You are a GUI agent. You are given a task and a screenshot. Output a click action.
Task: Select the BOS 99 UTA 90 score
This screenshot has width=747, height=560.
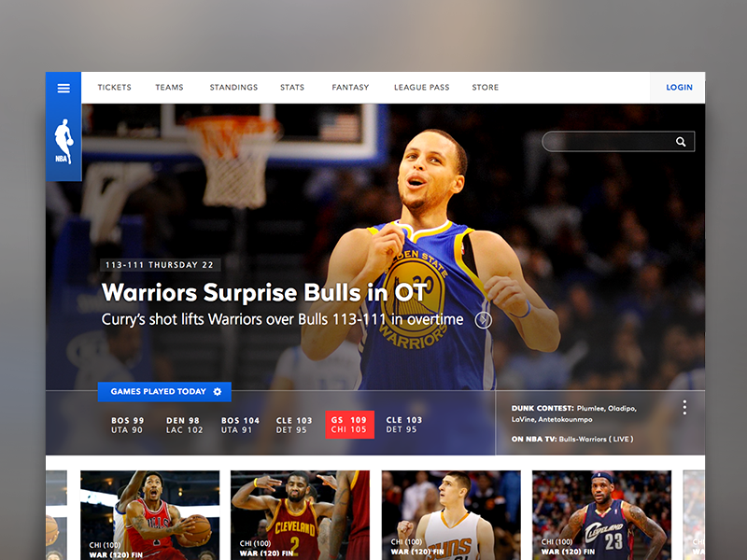coord(127,426)
